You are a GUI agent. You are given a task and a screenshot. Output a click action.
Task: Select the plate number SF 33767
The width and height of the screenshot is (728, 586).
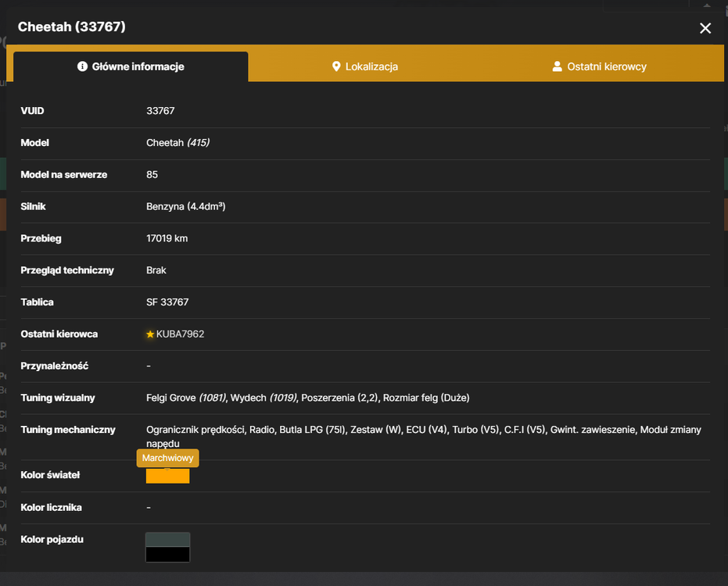[x=167, y=302]
